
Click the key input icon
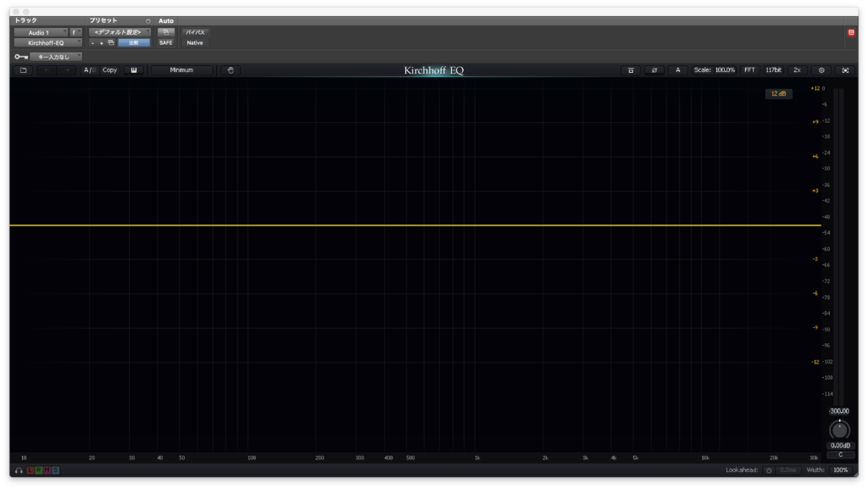pos(21,57)
